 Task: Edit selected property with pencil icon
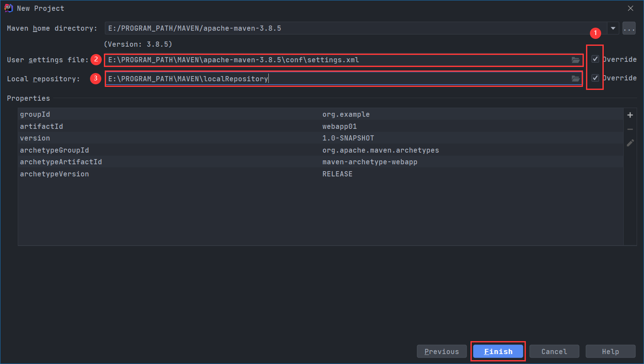point(630,143)
